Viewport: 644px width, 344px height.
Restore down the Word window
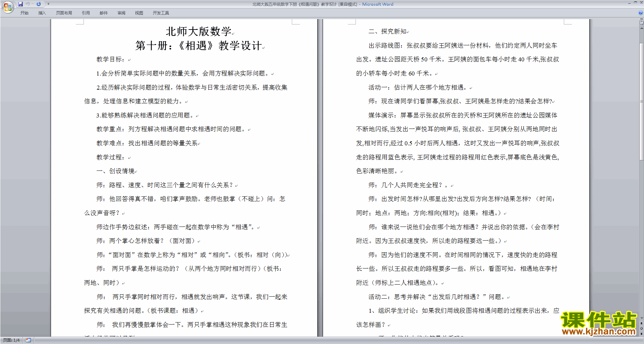[635, 3]
